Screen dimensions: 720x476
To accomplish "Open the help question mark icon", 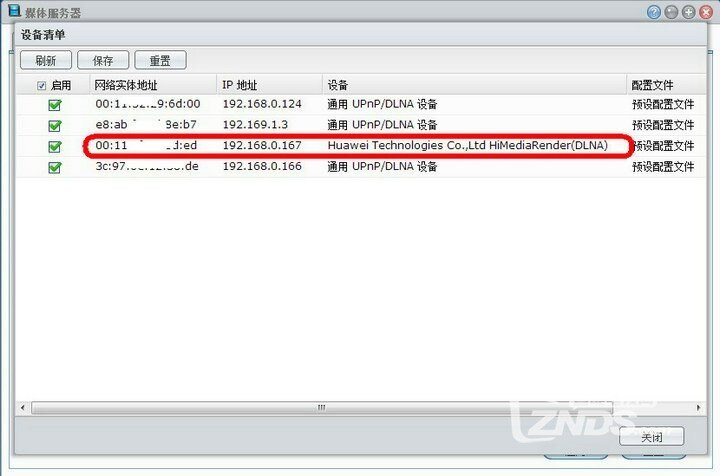I will tap(653, 12).
